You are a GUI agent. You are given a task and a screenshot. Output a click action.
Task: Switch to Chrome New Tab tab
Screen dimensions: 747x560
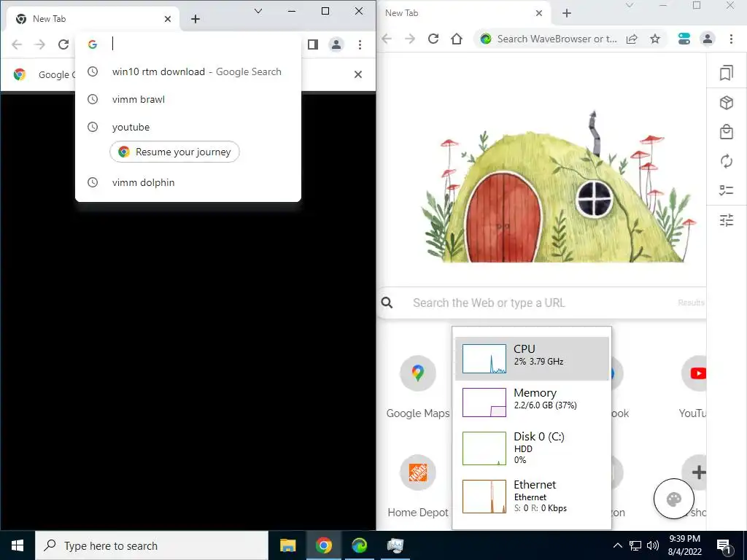(93, 19)
